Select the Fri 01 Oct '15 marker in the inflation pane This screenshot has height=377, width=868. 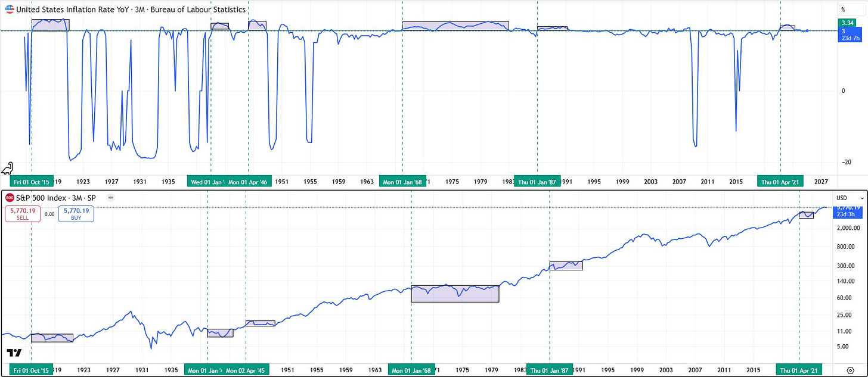pos(31,182)
